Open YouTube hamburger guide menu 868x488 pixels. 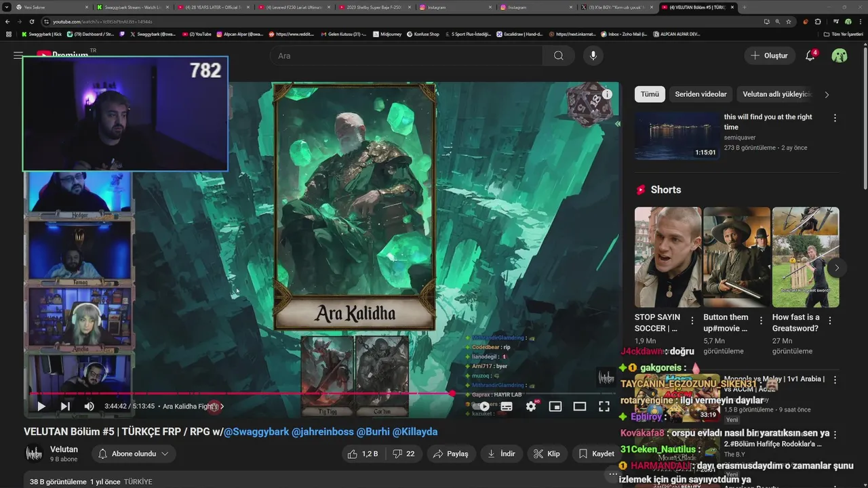coord(18,56)
